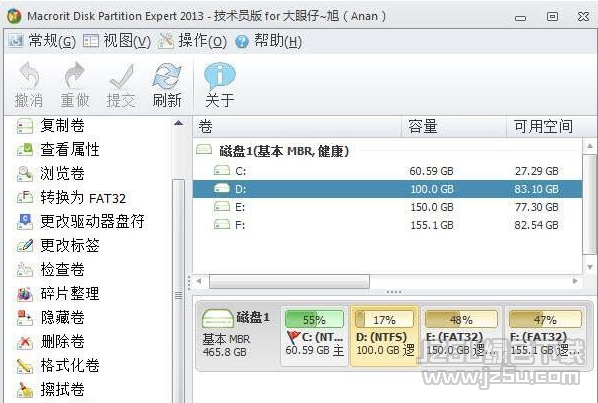Open the 操作(O) menu
The width and height of the screenshot is (598, 403).
[192, 41]
